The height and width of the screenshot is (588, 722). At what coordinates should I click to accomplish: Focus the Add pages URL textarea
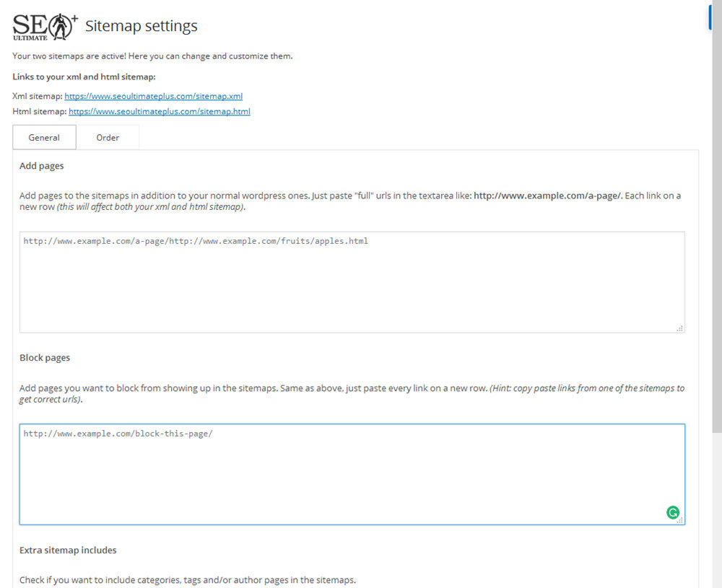(x=352, y=281)
